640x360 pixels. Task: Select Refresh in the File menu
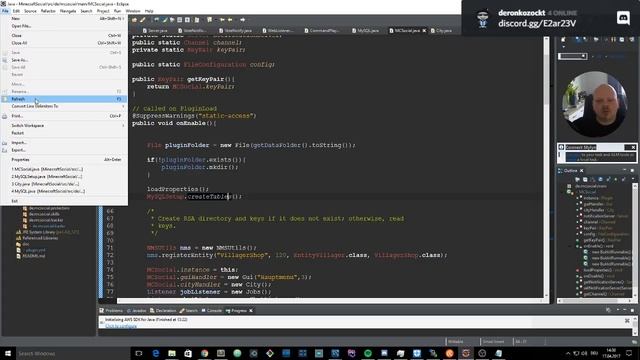(64, 99)
